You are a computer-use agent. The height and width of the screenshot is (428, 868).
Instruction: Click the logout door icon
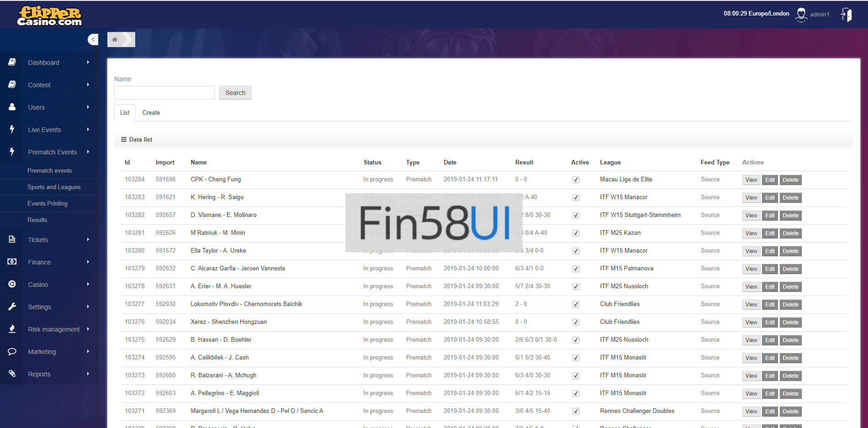846,15
